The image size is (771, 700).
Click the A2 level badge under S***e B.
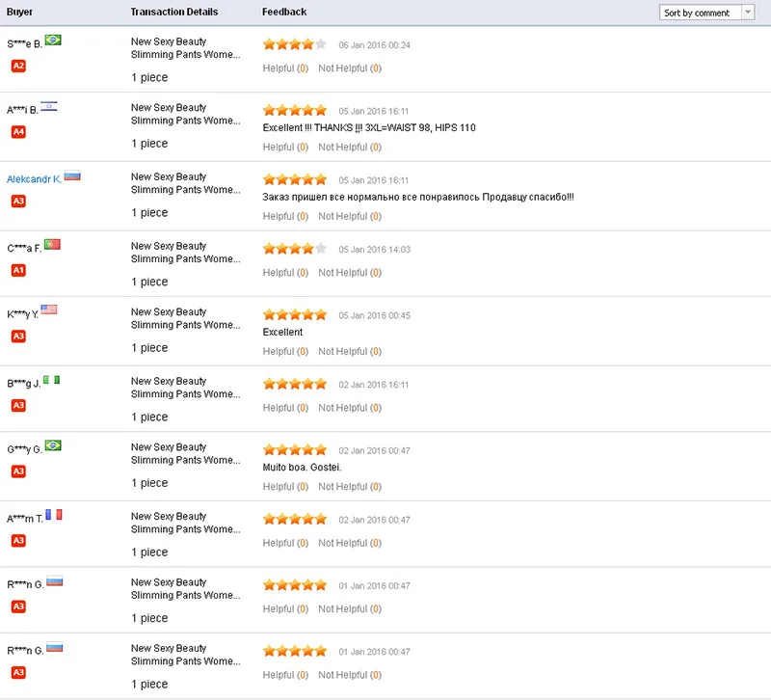click(18, 66)
